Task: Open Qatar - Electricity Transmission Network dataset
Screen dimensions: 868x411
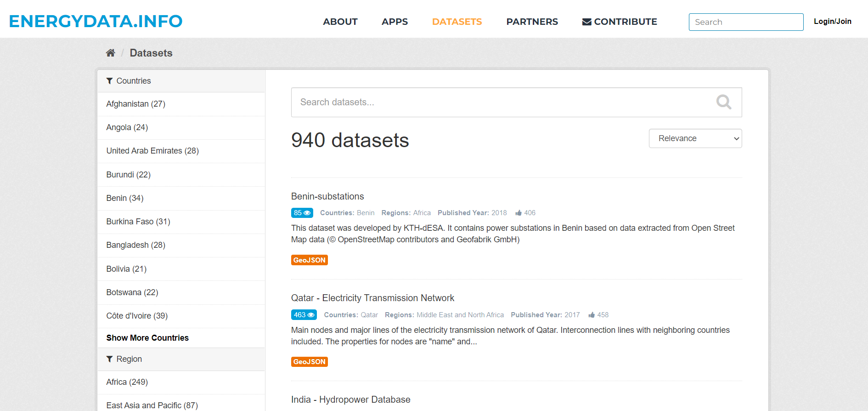Action: (372, 298)
